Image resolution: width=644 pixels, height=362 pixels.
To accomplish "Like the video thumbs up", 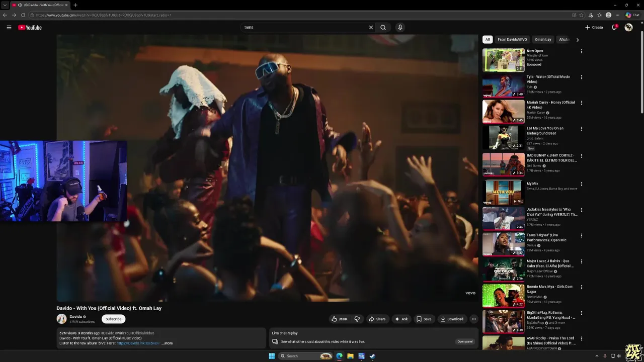I will (339, 319).
